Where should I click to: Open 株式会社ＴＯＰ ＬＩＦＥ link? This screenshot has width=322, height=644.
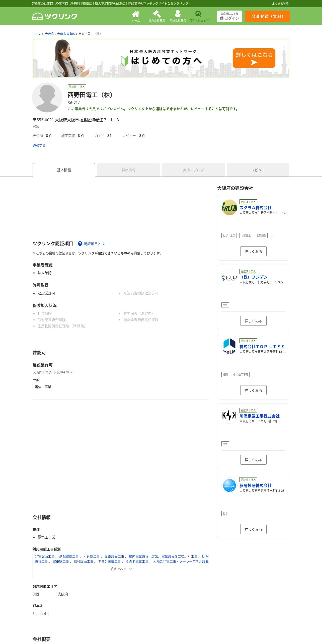click(x=262, y=347)
